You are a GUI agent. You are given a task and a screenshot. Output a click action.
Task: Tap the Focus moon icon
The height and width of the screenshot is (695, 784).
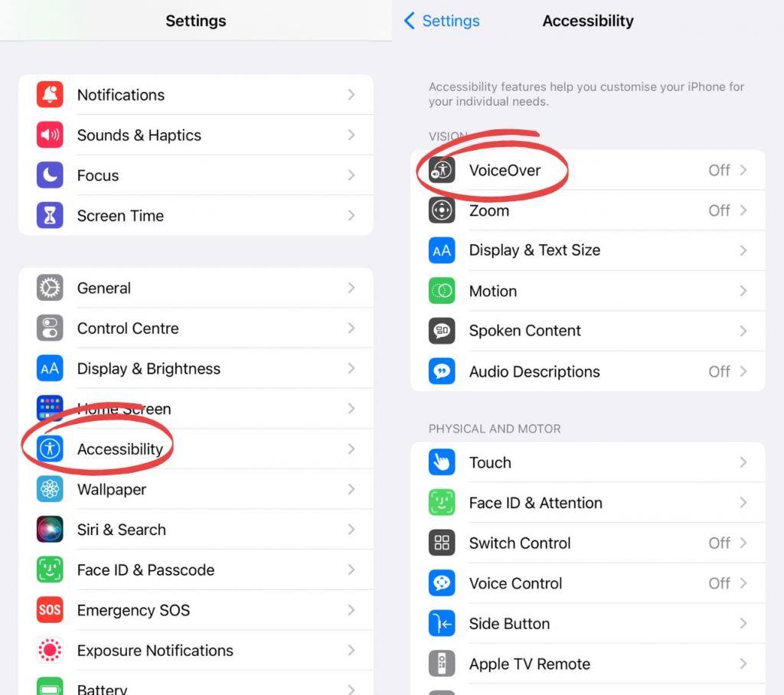[x=50, y=175]
